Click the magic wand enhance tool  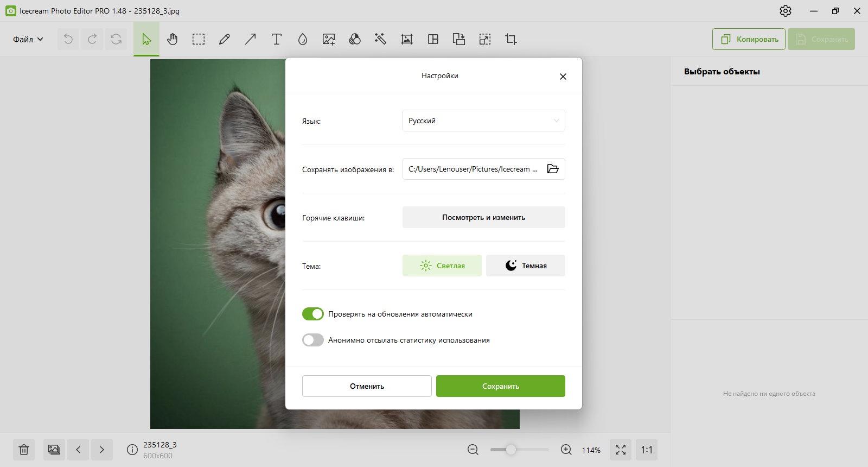[x=381, y=39]
